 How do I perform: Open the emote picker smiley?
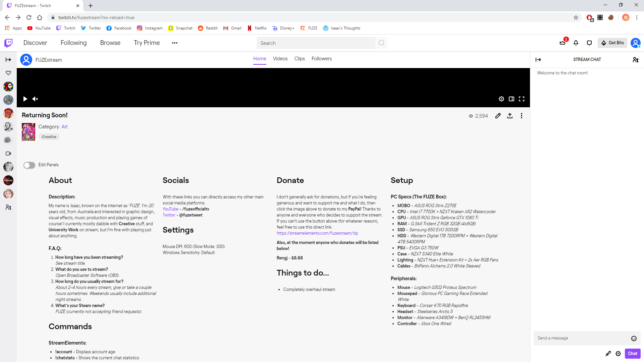point(634,339)
